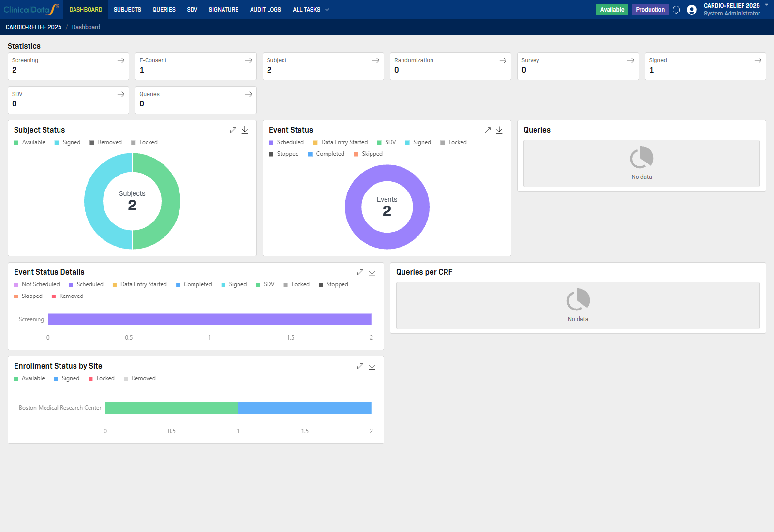Toggle Stopped legend in Event Status Details
The image size is (774, 532).
(333, 284)
